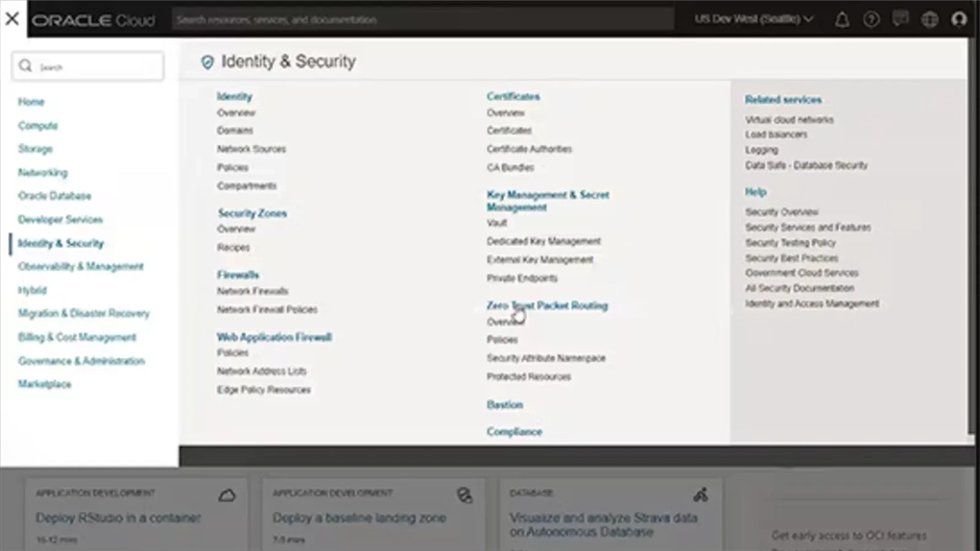The width and height of the screenshot is (980, 551).
Task: Open the Deploy RStudio in a container card
Action: [136, 515]
